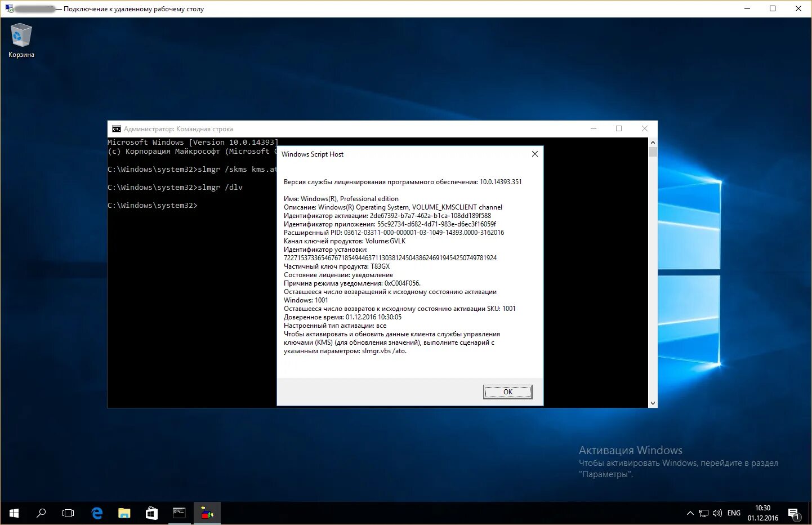This screenshot has height=525, width=812.
Task: Switch to Command Prompt taskbar button
Action: 179,513
